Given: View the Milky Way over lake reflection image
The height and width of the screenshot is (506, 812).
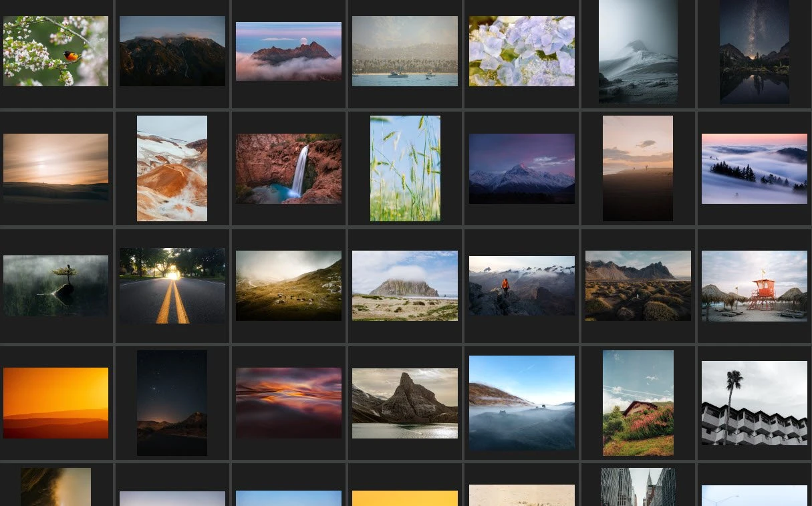Looking at the screenshot, I should pyautogui.click(x=754, y=52).
